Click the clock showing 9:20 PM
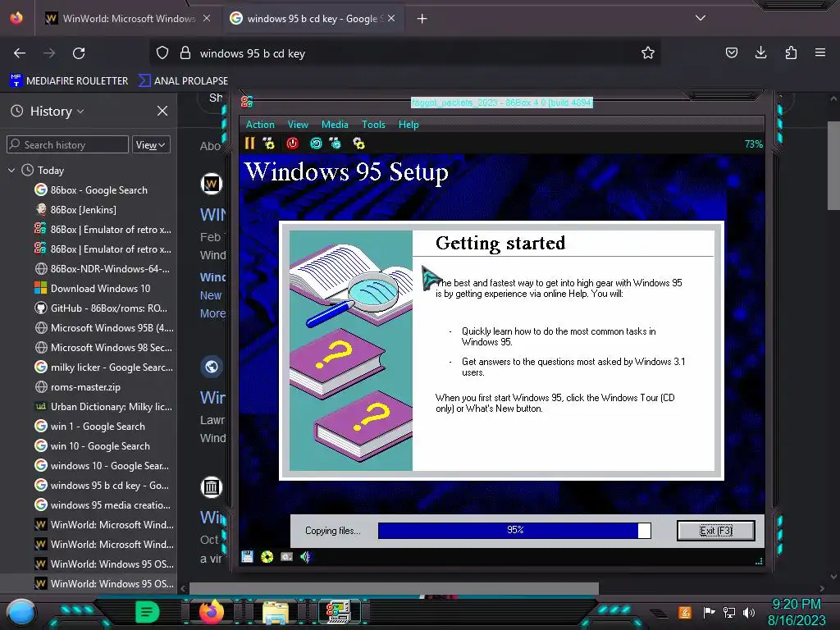Image resolution: width=840 pixels, height=630 pixels. pos(796,604)
